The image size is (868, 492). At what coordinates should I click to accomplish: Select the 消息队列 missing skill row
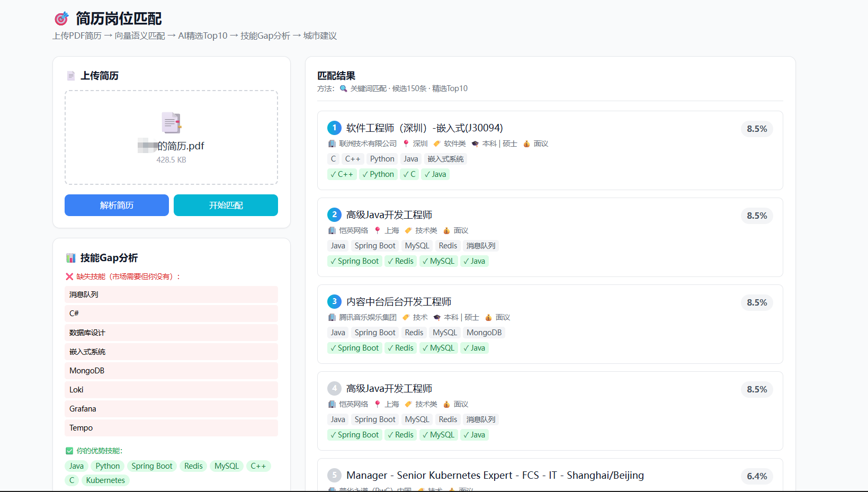(x=171, y=294)
